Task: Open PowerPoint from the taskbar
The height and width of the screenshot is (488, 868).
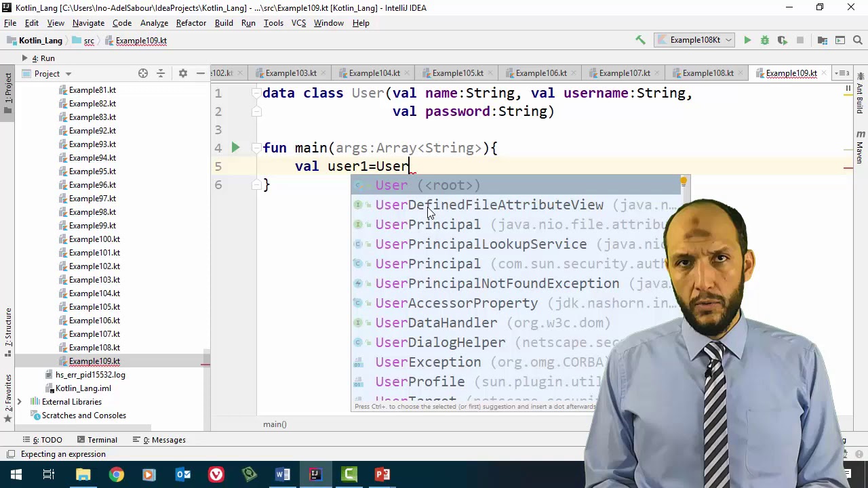Action: (x=382, y=474)
